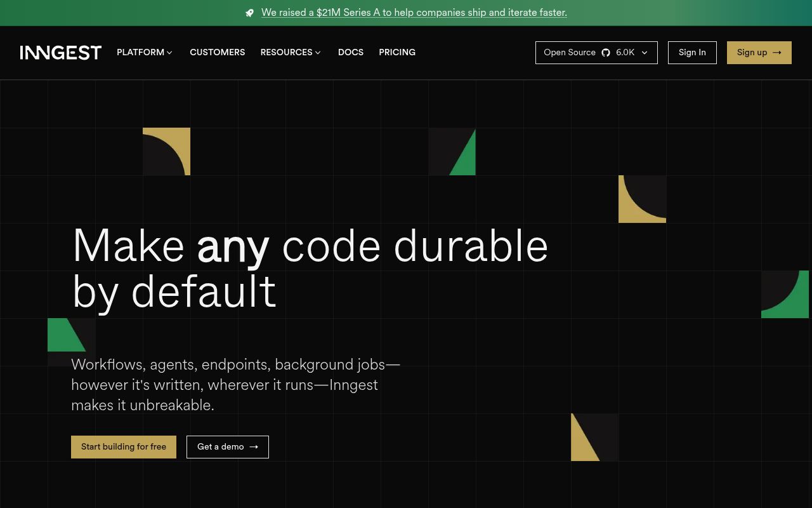Image resolution: width=812 pixels, height=508 pixels.
Task: Expand the Resources menu chevron
Action: click(318, 53)
